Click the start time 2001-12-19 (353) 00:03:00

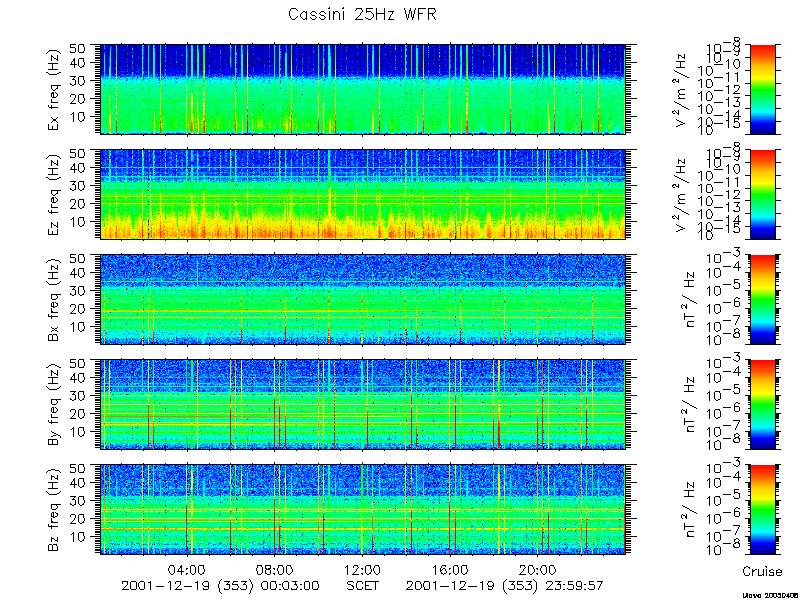tap(220, 586)
